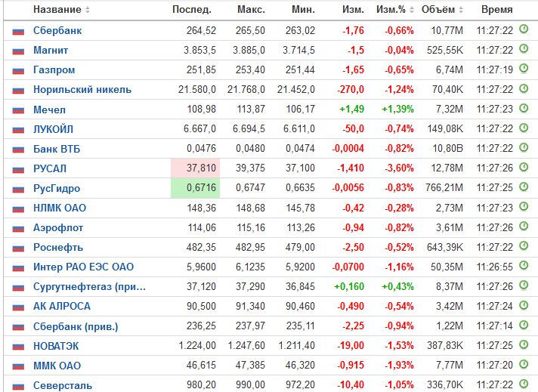Screen dimensions: 538x392
Task: Click the clock icon in the АК АЛРОСА row
Action: tap(524, 304)
